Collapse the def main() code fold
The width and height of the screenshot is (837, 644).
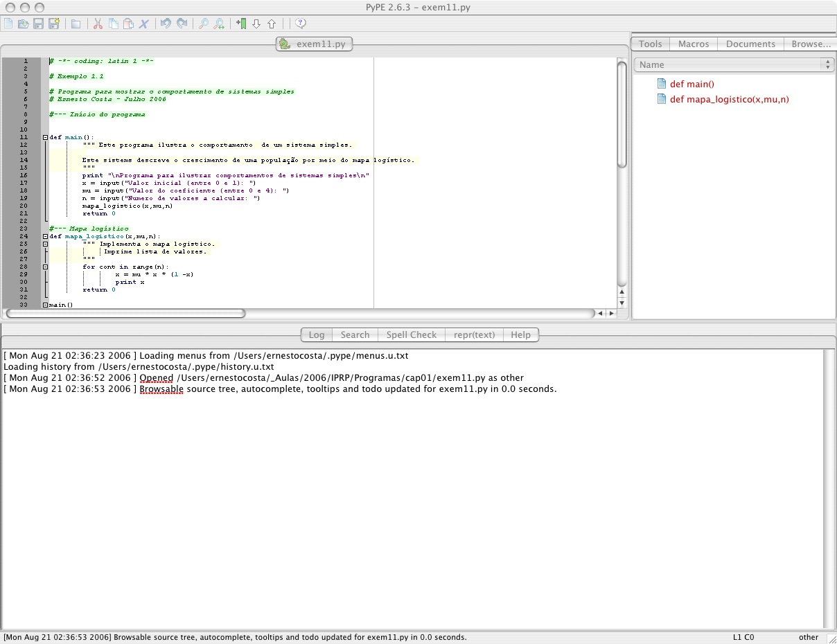tap(45, 137)
